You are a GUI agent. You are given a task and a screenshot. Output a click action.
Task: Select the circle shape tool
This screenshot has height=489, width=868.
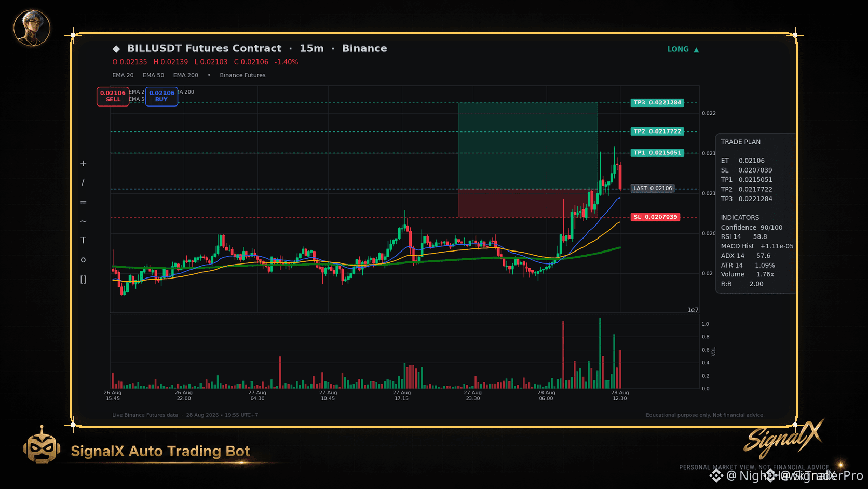click(x=83, y=260)
